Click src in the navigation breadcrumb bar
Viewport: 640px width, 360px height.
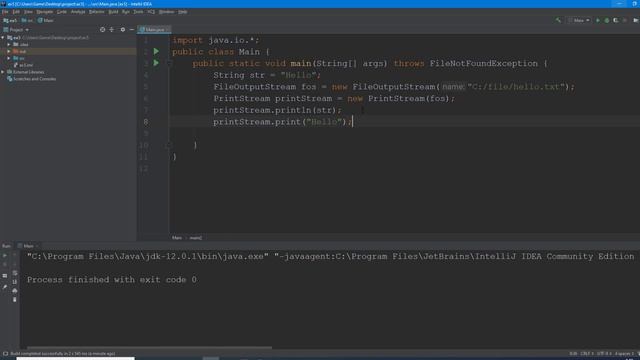28,20
